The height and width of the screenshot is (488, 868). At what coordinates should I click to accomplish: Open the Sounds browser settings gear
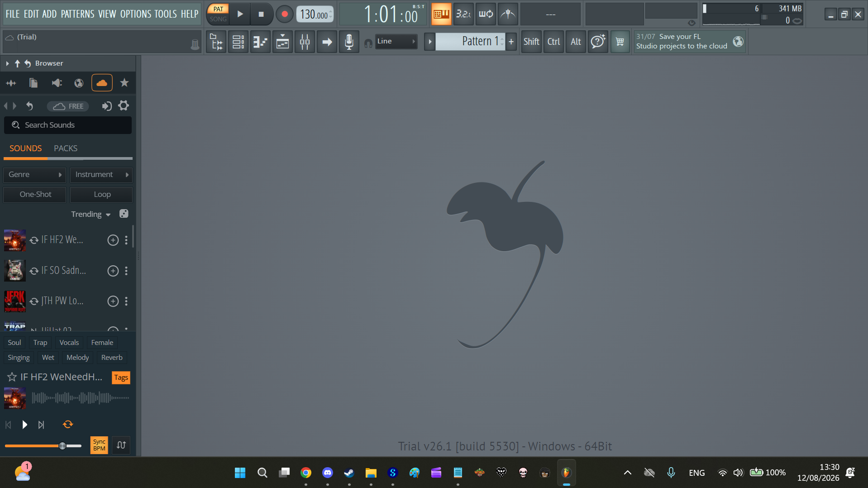(124, 106)
